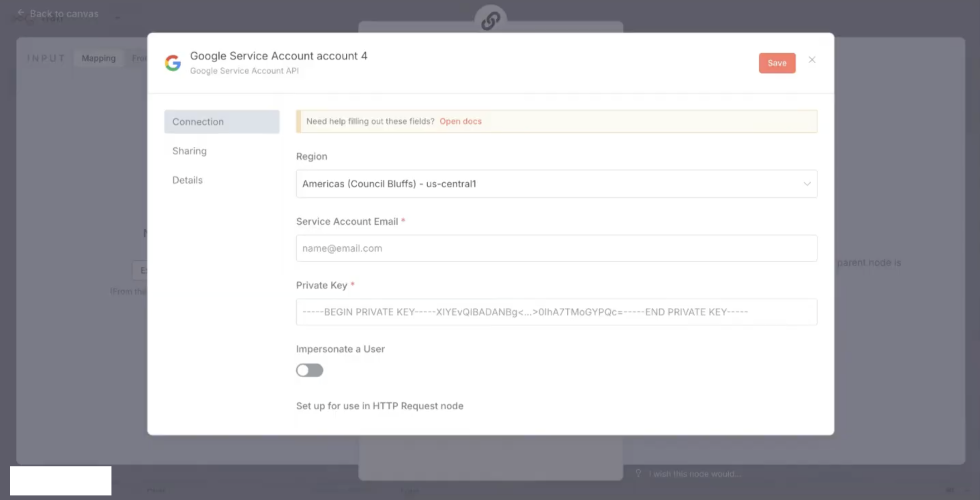The image size is (980, 500).
Task: Click the lightbulb icon near feedback text
Action: [x=638, y=473]
